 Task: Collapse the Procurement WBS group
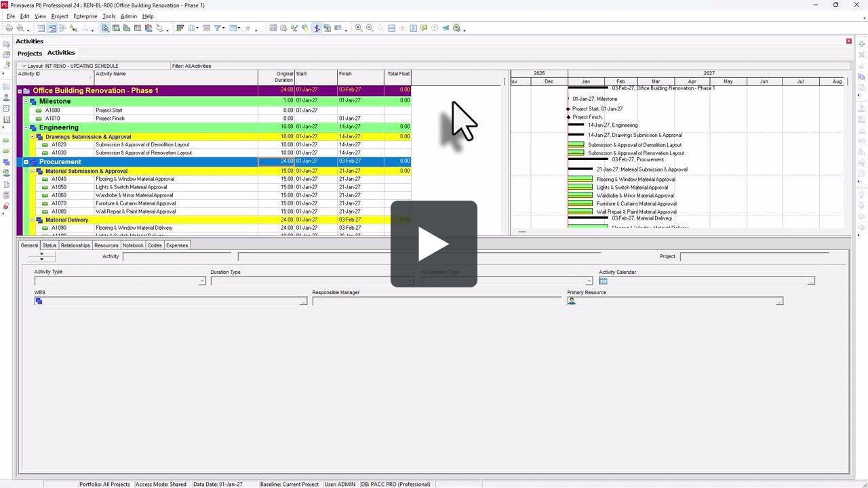click(26, 162)
